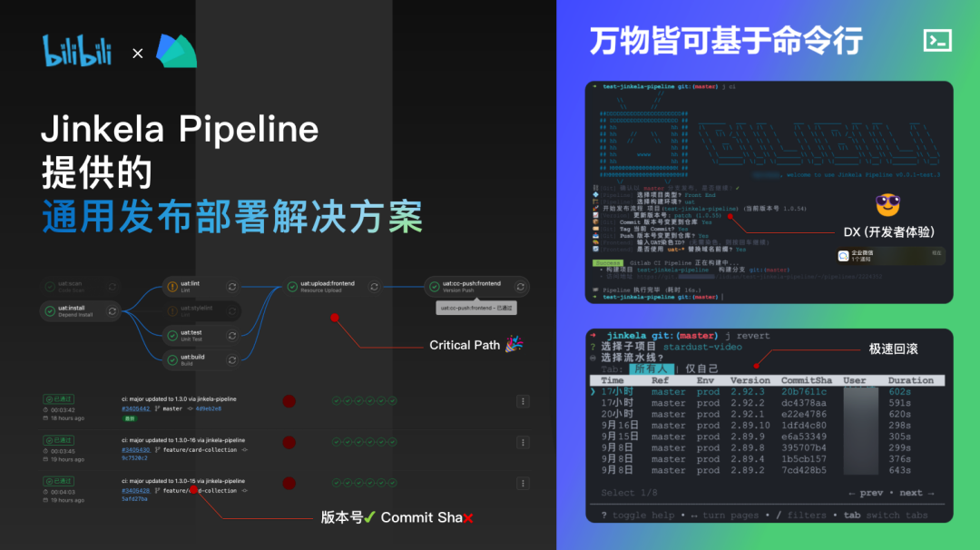Select the row with commit 1b5cb157
The height and width of the screenshot is (550, 980).
[768, 459]
